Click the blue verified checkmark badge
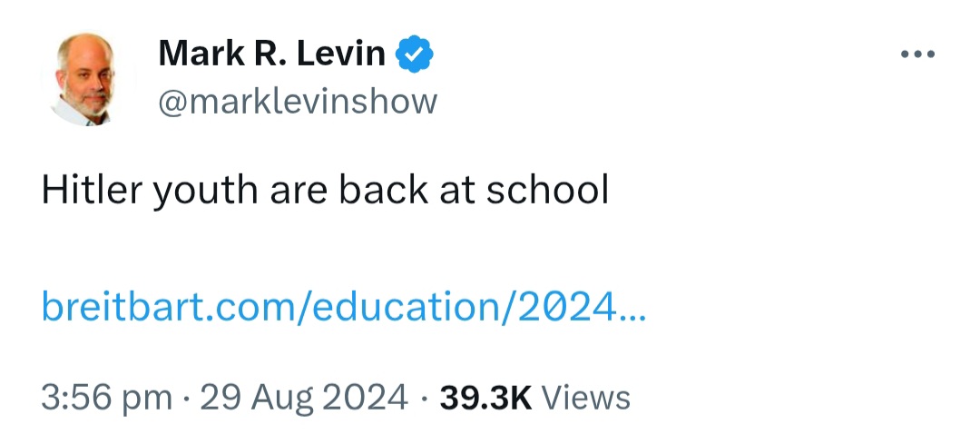 tap(415, 54)
